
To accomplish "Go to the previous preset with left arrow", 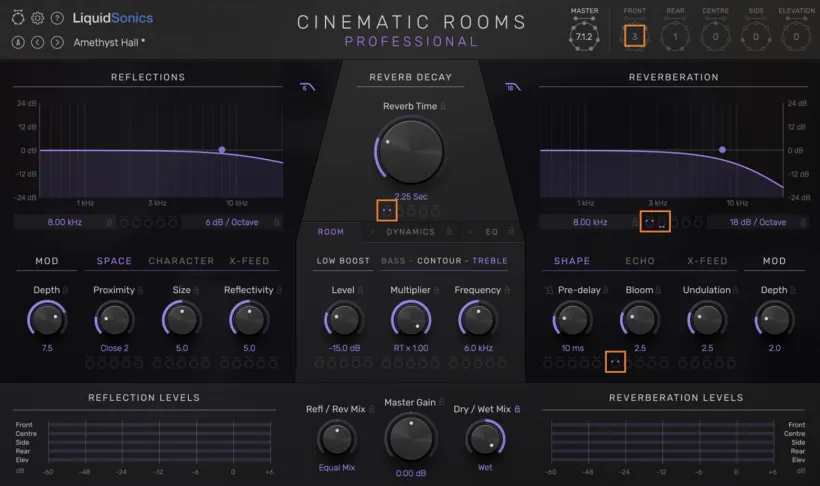I will click(x=37, y=42).
